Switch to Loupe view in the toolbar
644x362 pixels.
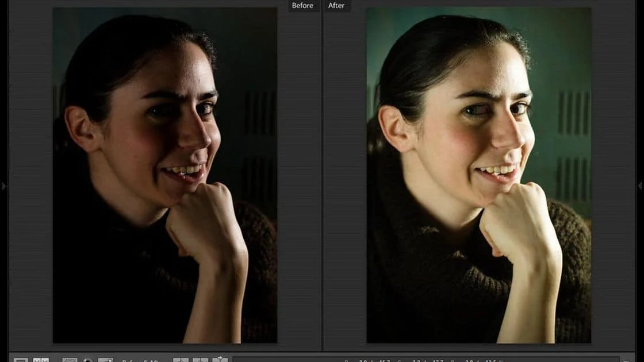(21, 360)
